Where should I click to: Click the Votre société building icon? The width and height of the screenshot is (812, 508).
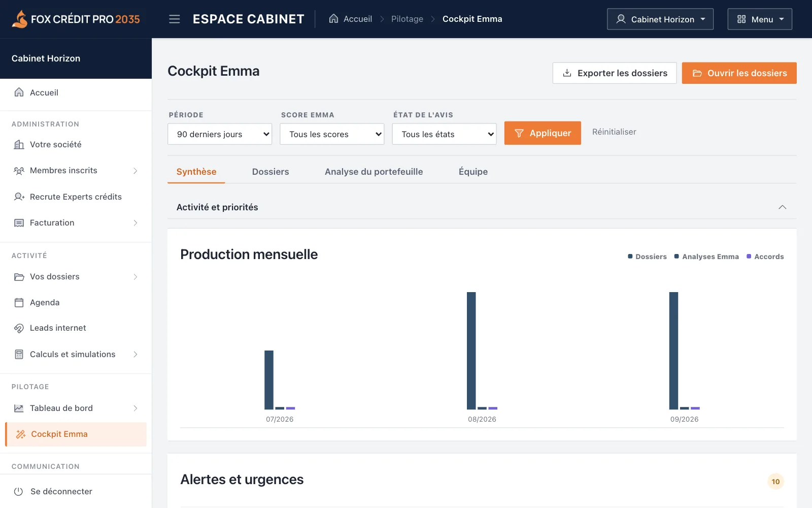19,144
